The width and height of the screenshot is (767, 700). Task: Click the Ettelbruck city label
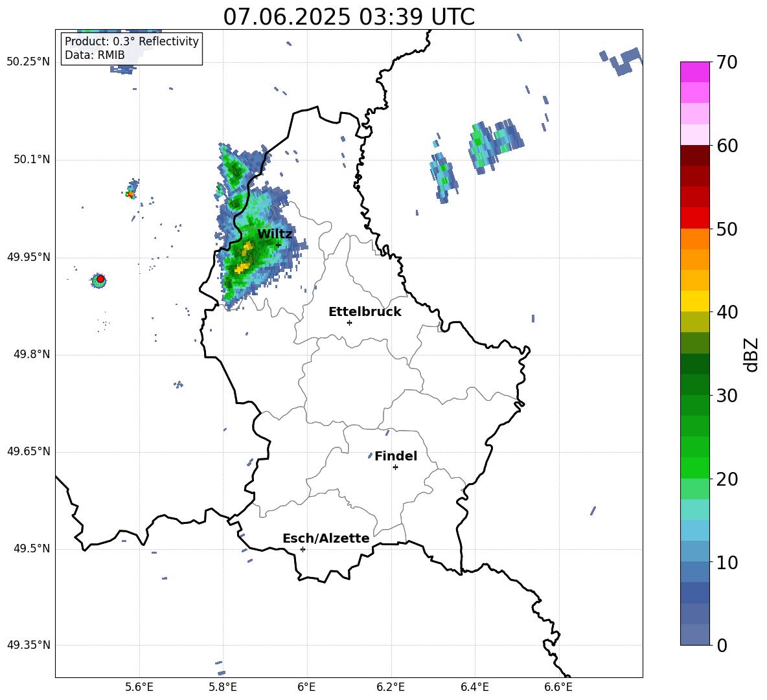[365, 312]
